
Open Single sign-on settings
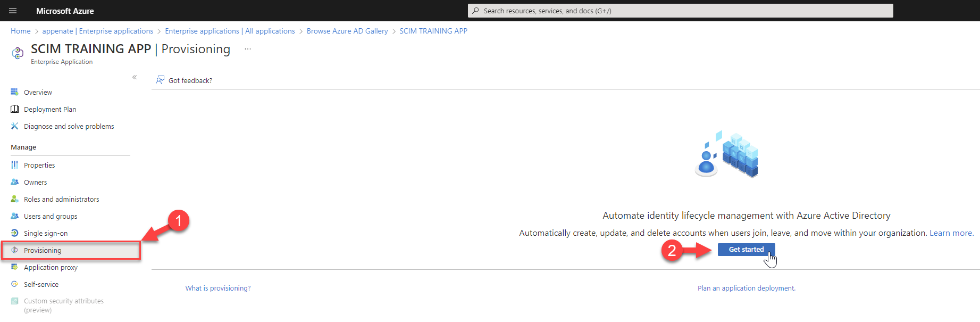(x=46, y=233)
